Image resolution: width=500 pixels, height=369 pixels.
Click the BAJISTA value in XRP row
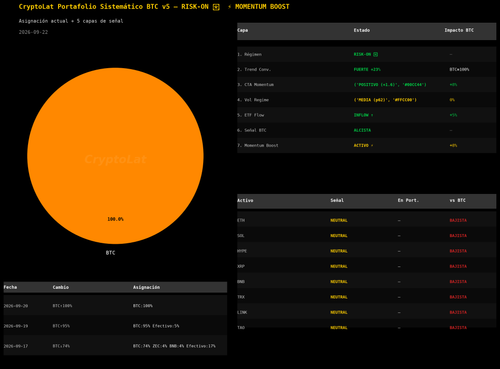[x=458, y=266]
